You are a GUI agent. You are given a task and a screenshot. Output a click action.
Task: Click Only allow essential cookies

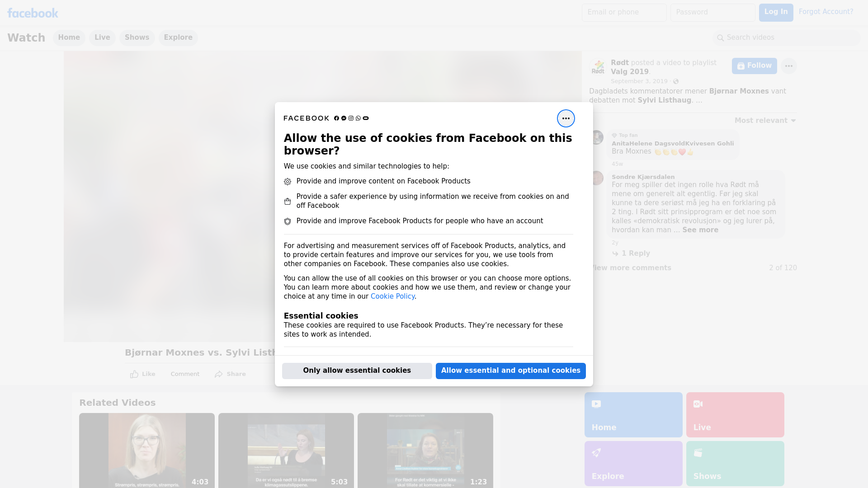coord(357,371)
